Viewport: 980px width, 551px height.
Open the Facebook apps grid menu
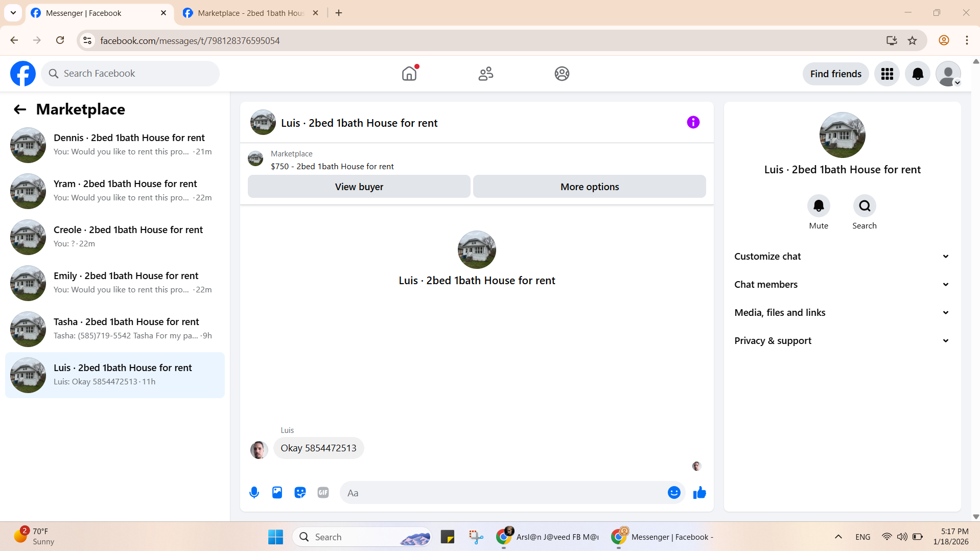click(x=887, y=74)
